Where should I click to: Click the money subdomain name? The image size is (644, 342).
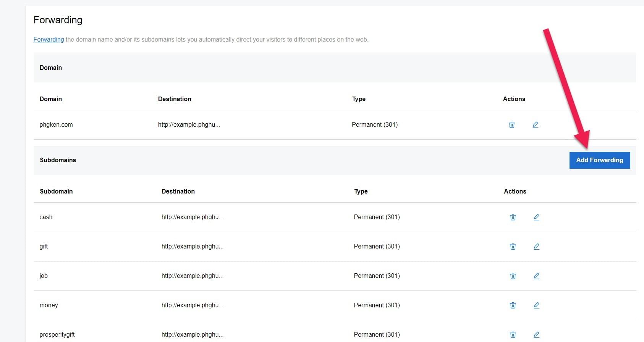click(x=49, y=305)
